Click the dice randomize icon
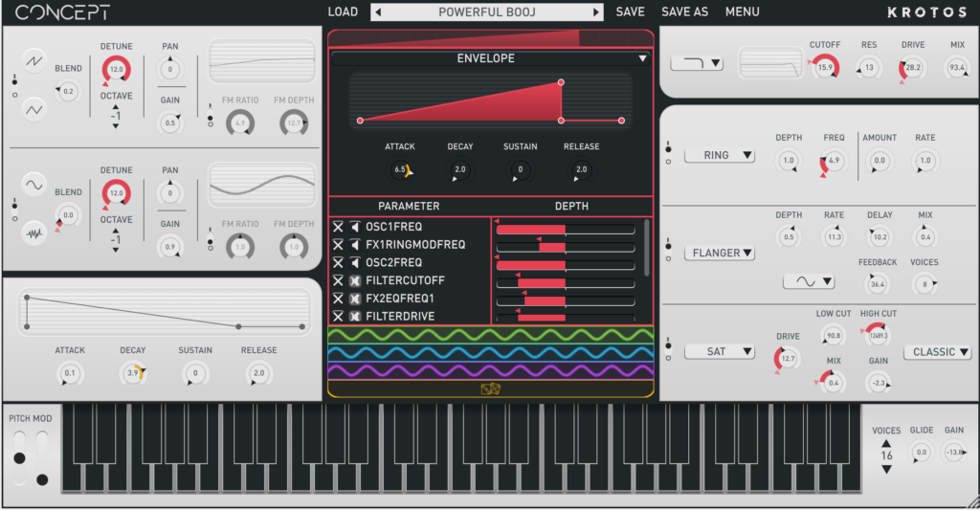Viewport: 980px width, 510px height. tap(491, 388)
